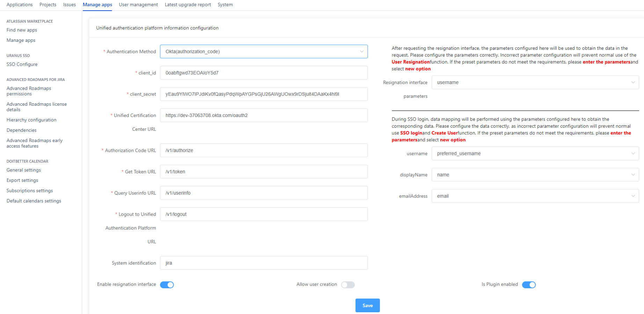Expand the emailAddress mapping dropdown

tap(535, 196)
